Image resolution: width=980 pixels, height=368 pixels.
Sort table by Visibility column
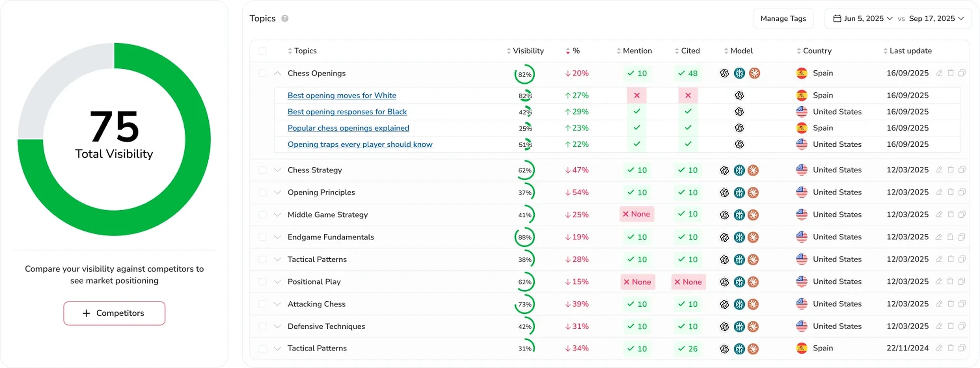[525, 51]
